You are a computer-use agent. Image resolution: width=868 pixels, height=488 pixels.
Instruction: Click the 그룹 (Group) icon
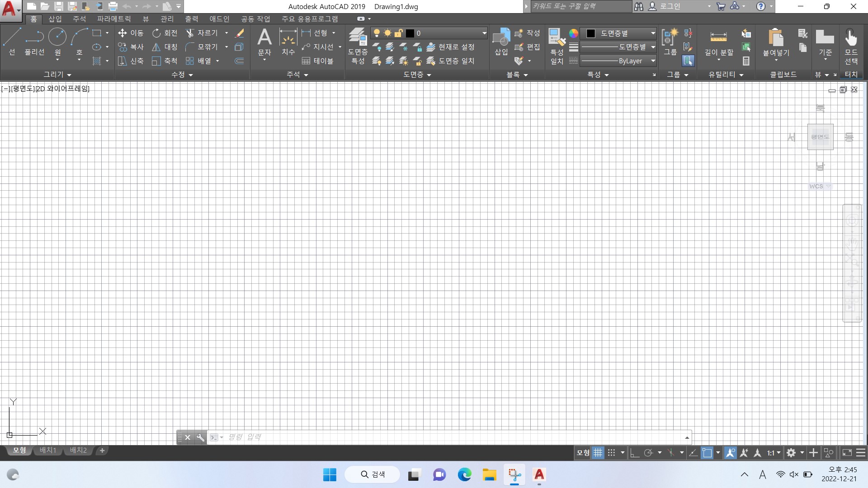pyautogui.click(x=670, y=42)
